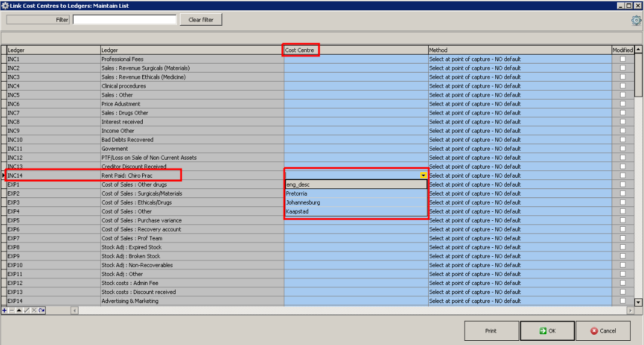Screen dimensions: 644x345
Task: Tick Modified checkbox for EXP13 row
Action: 622,292
